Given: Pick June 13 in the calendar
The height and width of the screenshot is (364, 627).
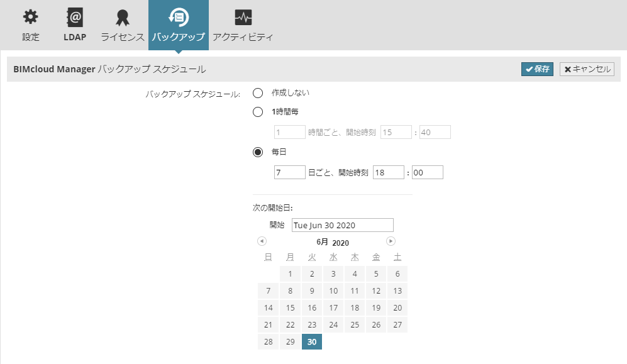Looking at the screenshot, I should pos(397,291).
